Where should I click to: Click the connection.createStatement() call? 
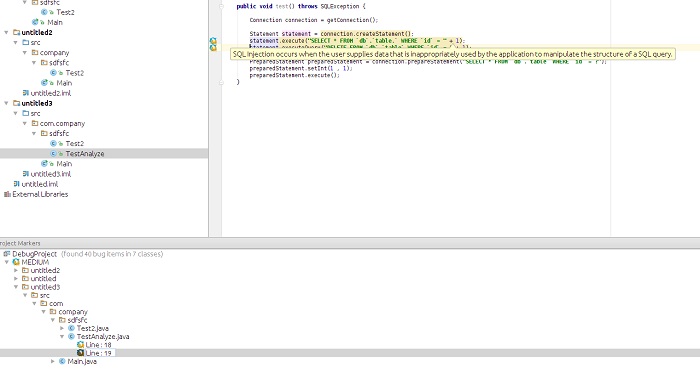point(367,33)
